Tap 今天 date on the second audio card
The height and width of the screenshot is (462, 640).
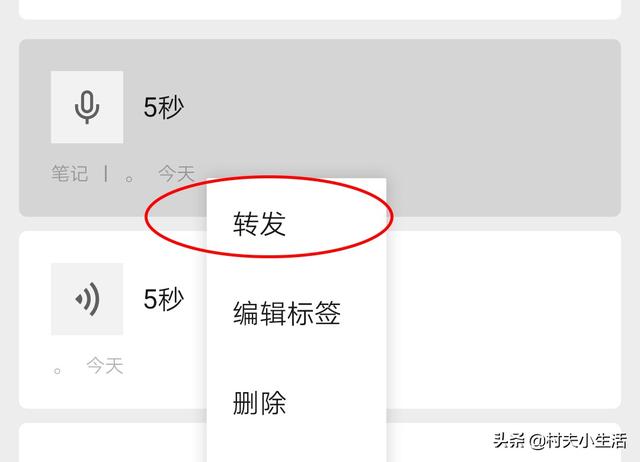pos(105,365)
